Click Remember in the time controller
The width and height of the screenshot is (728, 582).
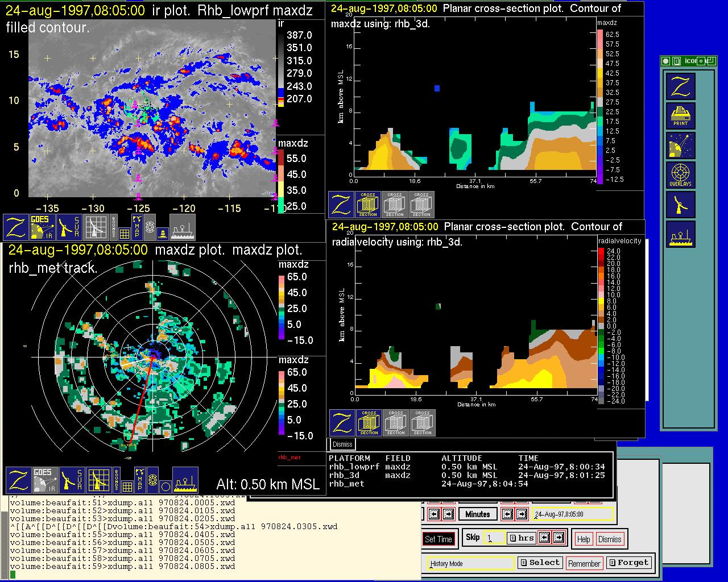584,563
